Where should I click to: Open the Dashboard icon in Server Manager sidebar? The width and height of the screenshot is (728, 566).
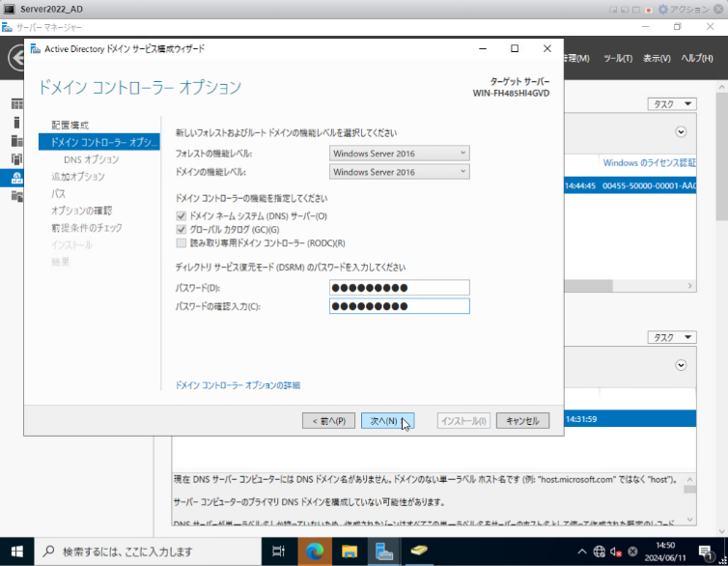(x=16, y=104)
